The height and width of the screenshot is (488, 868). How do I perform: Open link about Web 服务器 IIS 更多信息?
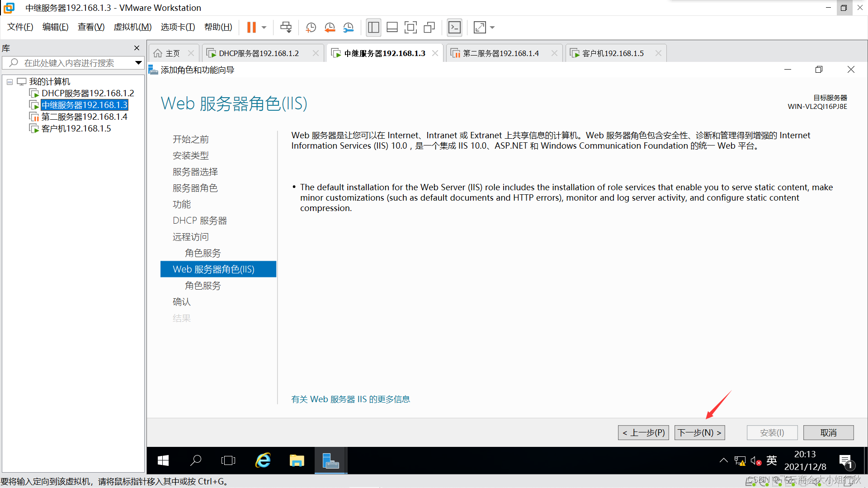pos(350,399)
